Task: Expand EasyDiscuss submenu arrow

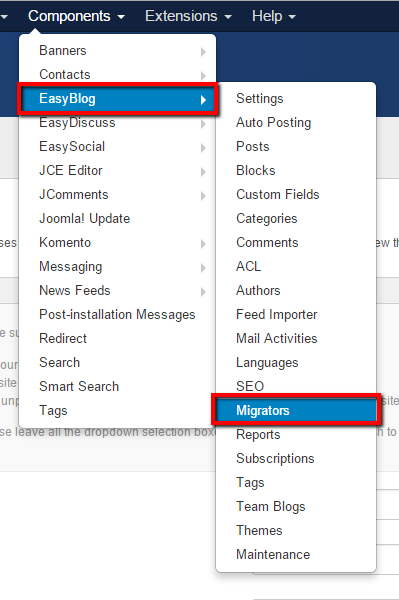Action: 203,124
